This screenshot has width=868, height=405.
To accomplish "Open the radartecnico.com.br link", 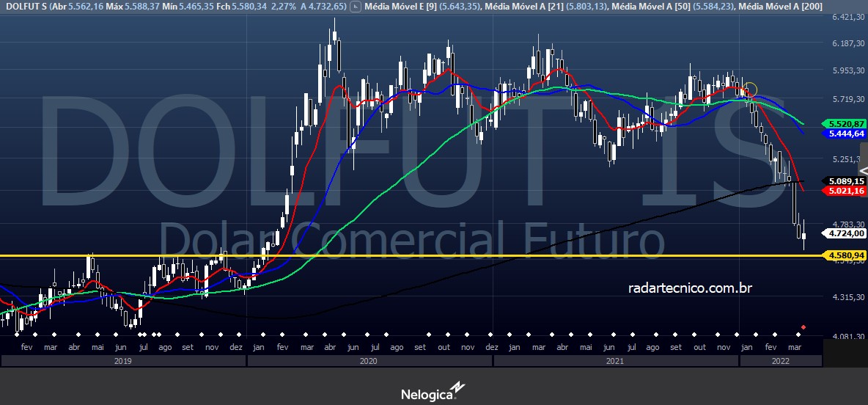I will 690,288.
